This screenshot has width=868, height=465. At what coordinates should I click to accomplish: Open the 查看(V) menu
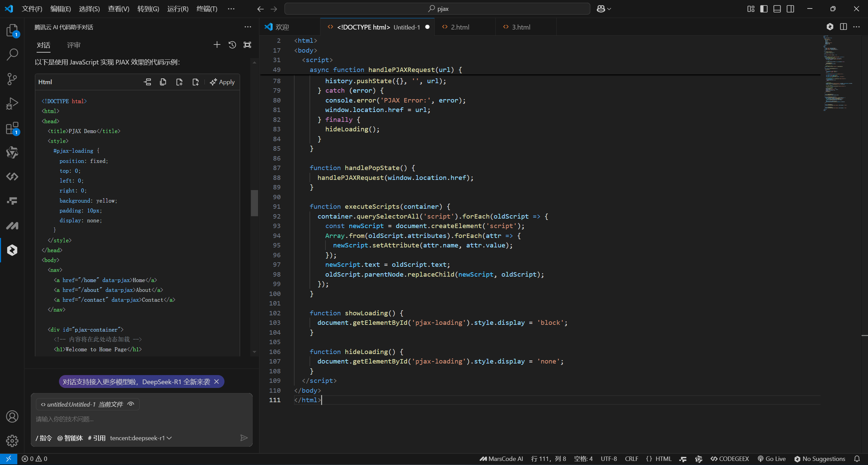(x=118, y=9)
